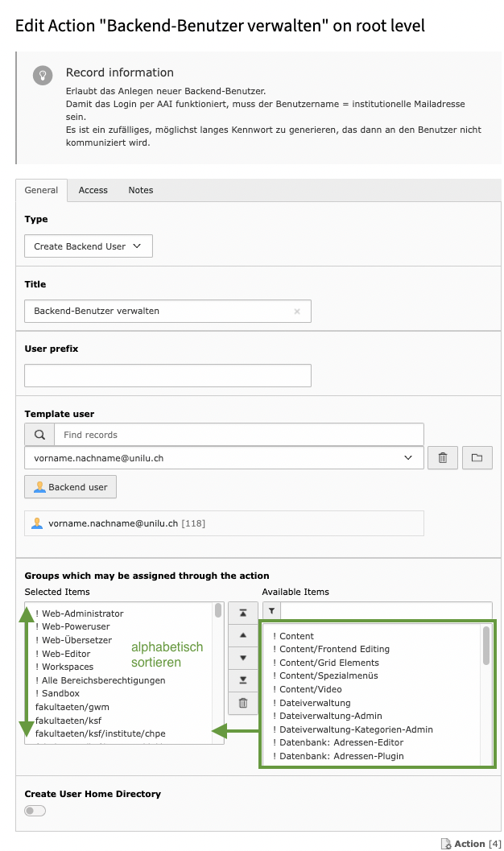The width and height of the screenshot is (504, 851).
Task: Move selected item to bottom
Action: (243, 680)
